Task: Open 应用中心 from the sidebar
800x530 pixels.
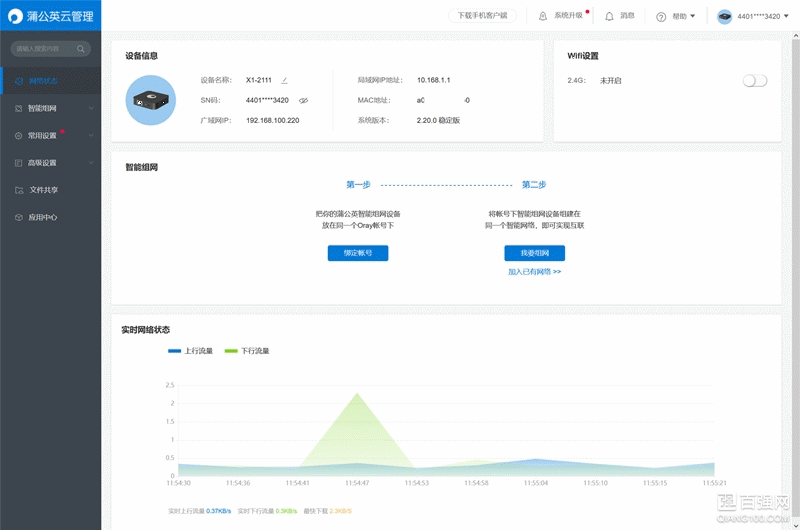Action: (x=43, y=217)
